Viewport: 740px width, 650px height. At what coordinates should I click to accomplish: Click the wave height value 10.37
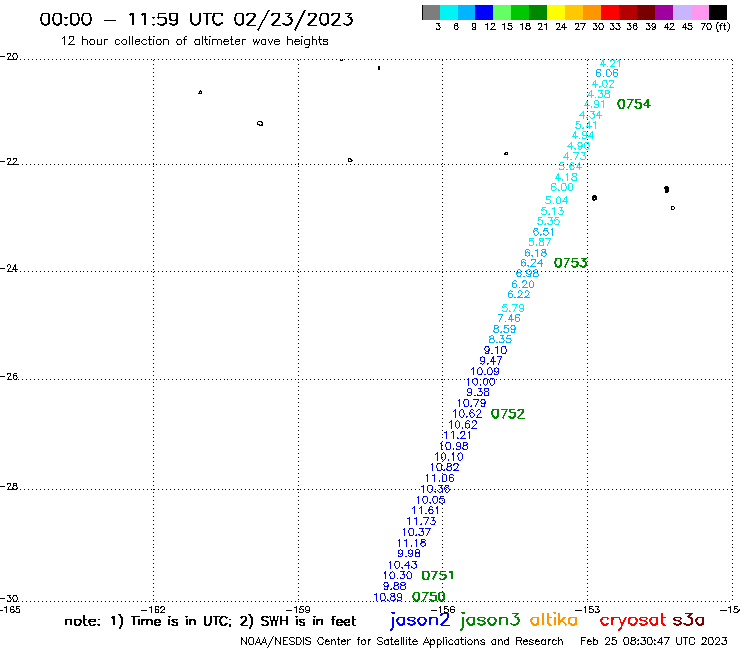(416, 532)
